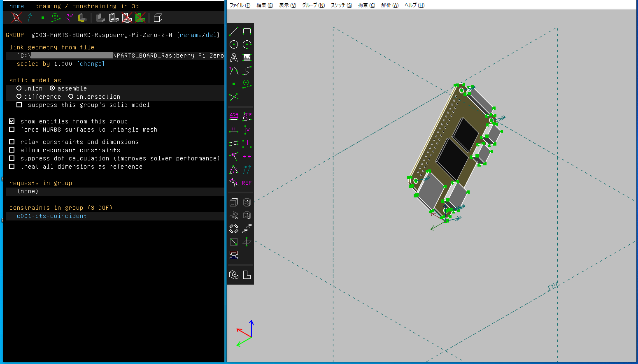Click the home link in text window
638x364 pixels.
pos(16,6)
